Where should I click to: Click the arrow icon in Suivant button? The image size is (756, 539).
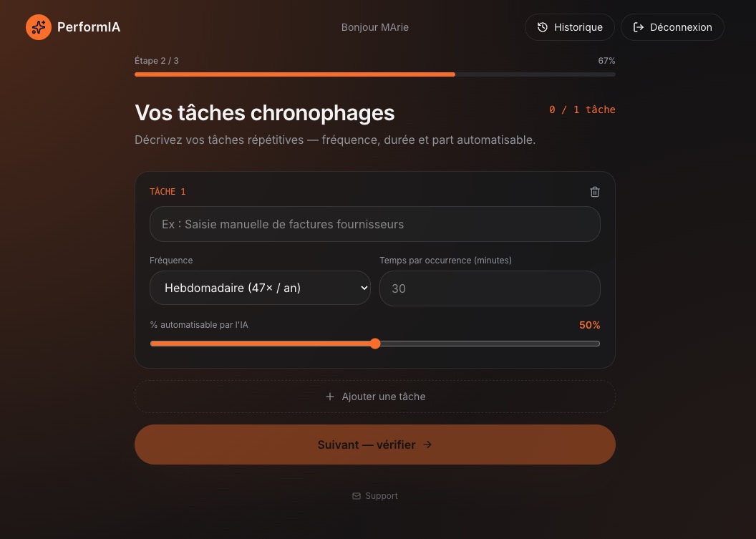(x=427, y=445)
